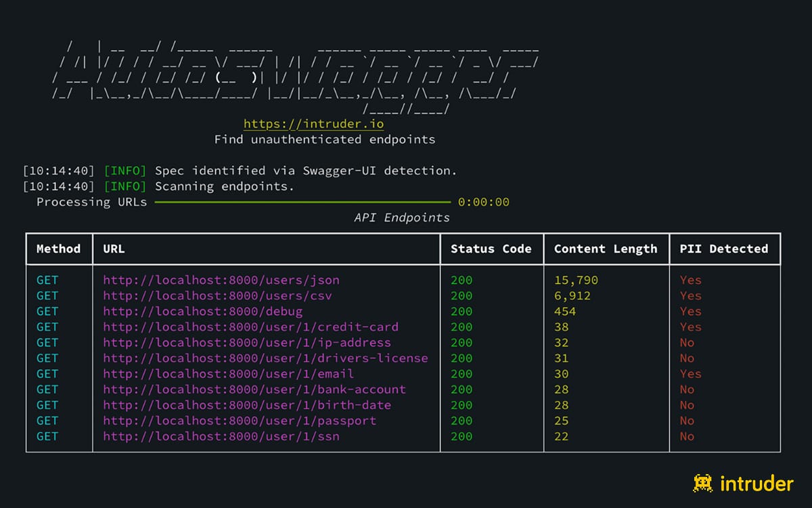
Task: Select the "Spec identified via Swagger-UI detection." log message
Action: [x=306, y=171]
